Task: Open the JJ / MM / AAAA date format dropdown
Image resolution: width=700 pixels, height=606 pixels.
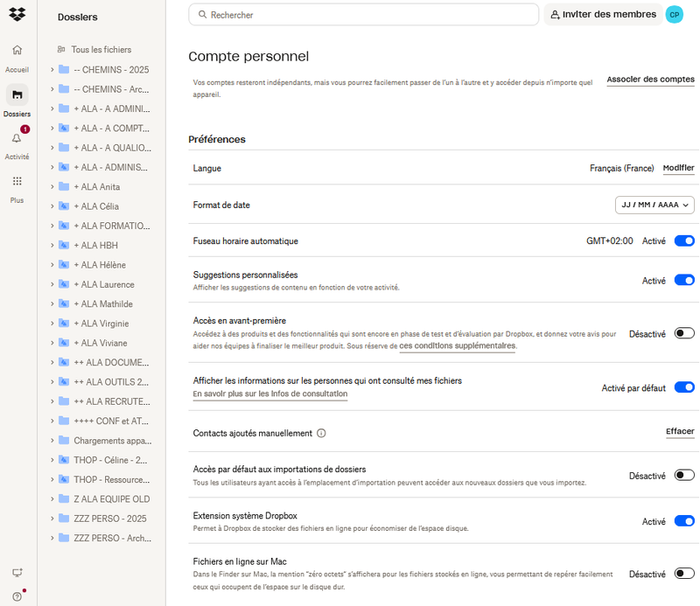Action: coord(655,205)
